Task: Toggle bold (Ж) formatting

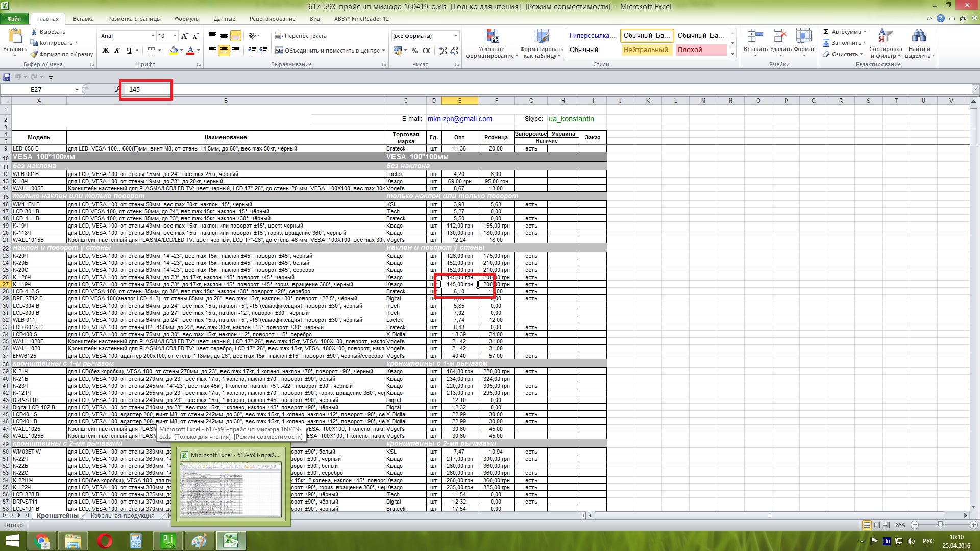Action: tap(106, 51)
